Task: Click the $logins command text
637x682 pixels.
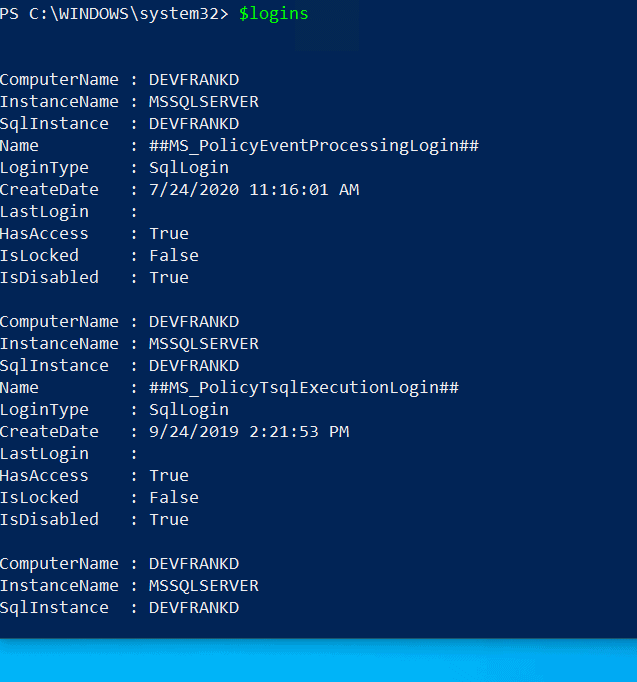Action: [x=273, y=14]
